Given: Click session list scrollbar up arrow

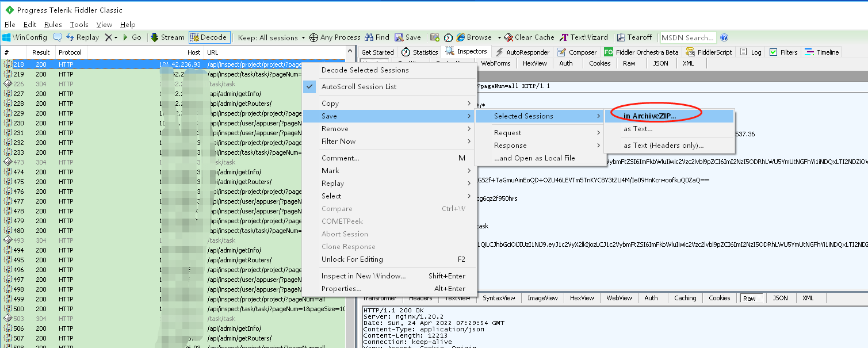Looking at the screenshot, I should (x=349, y=52).
